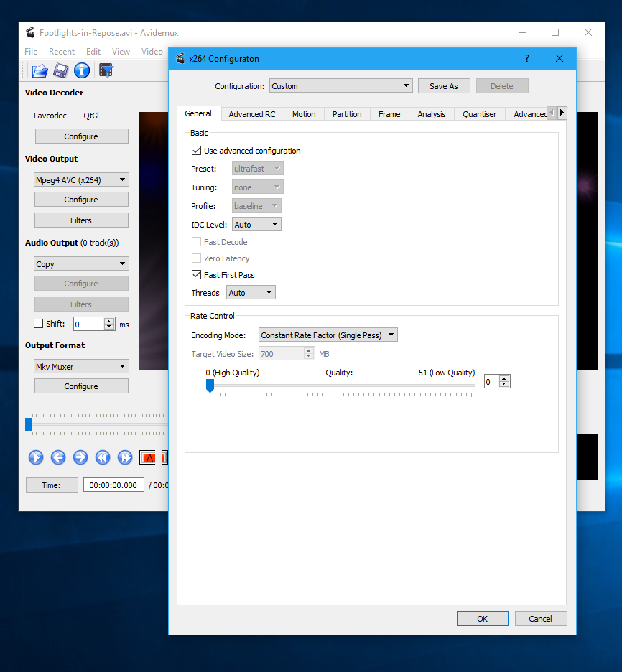
Task: Open video Filters under Video Output
Action: (x=81, y=220)
